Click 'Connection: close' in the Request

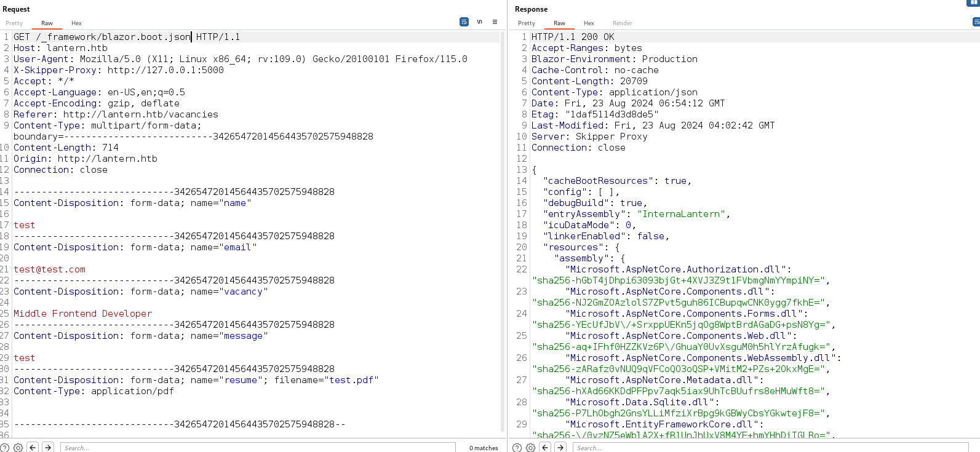pyautogui.click(x=60, y=170)
